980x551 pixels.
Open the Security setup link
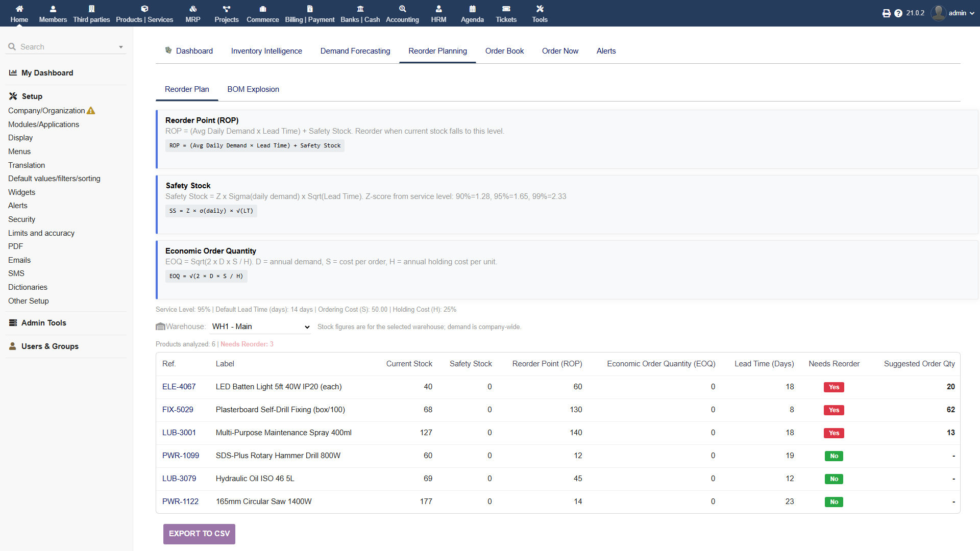[21, 219]
